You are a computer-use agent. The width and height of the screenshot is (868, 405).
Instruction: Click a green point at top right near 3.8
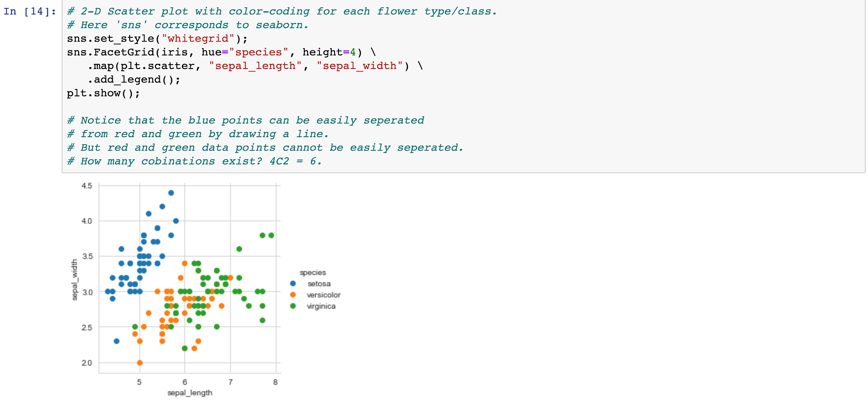click(x=262, y=235)
